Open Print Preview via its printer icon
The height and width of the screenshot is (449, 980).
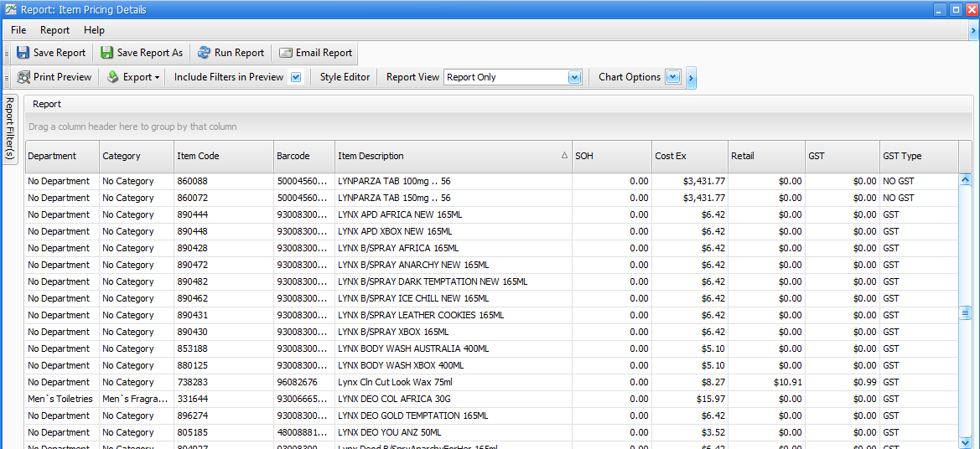[23, 77]
